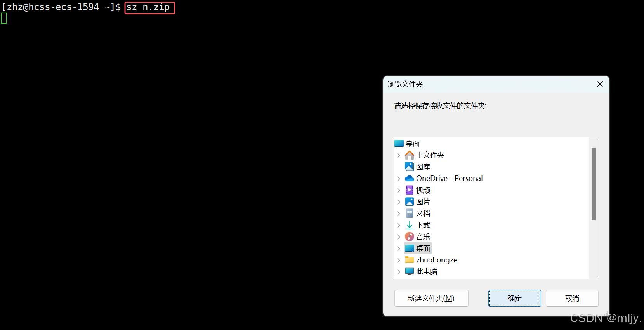This screenshot has height=330, width=644.
Task: Expand the 音乐 tree node
Action: (399, 237)
